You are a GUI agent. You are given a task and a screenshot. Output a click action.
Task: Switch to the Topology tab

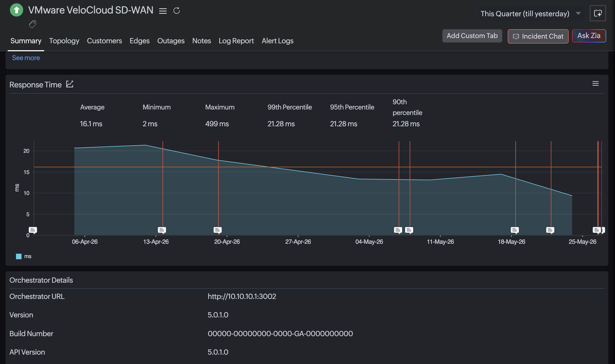[64, 41]
